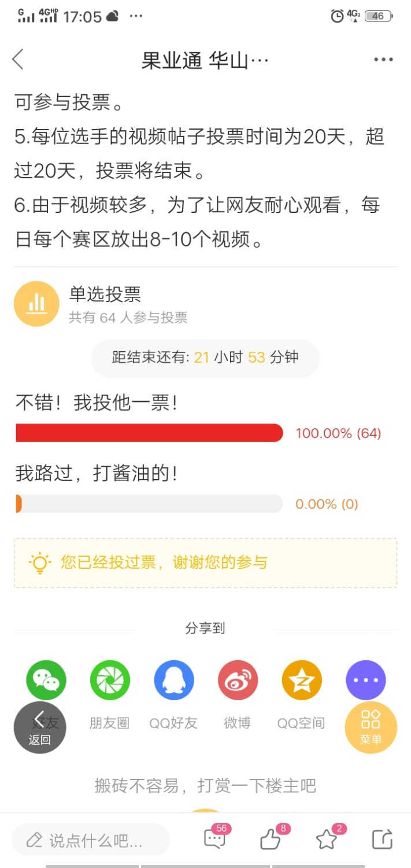Open the three-dot more options menu
Viewport: 411px width, 868px height.
[383, 60]
